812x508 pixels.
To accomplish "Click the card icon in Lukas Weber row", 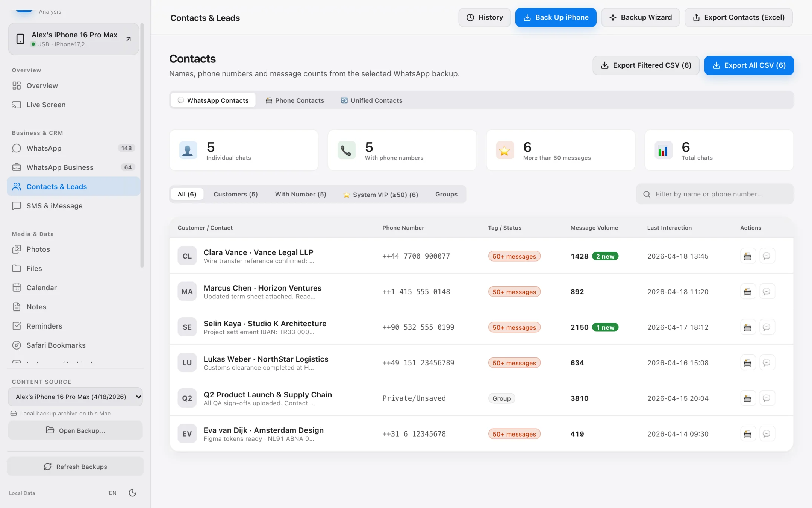I will 747,363.
